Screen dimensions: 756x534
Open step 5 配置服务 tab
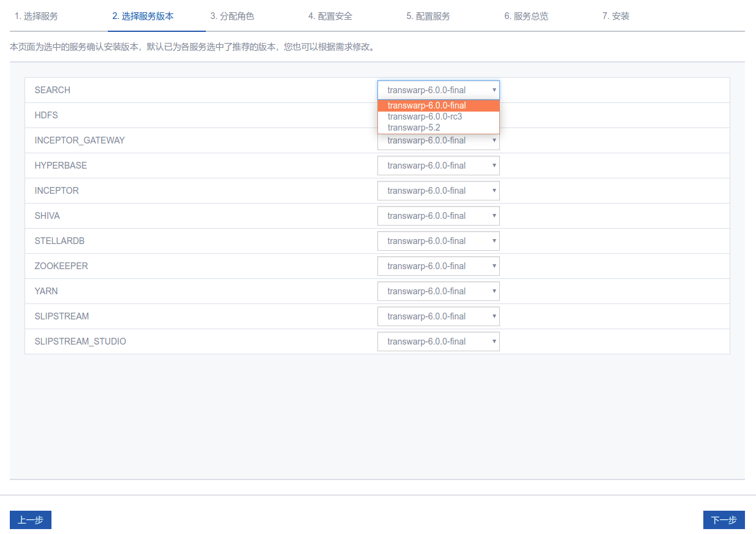point(428,16)
